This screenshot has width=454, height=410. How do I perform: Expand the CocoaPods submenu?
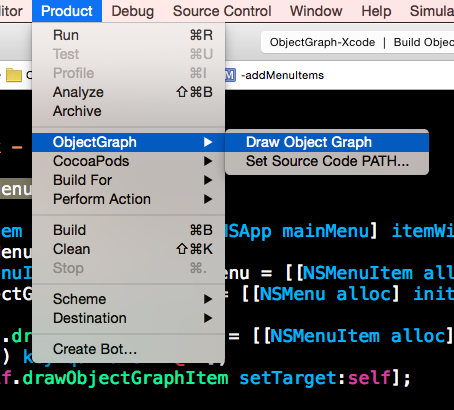pos(129,161)
